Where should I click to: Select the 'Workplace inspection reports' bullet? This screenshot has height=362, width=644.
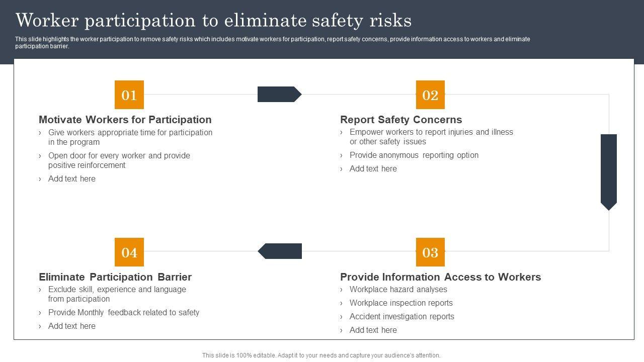[401, 303]
